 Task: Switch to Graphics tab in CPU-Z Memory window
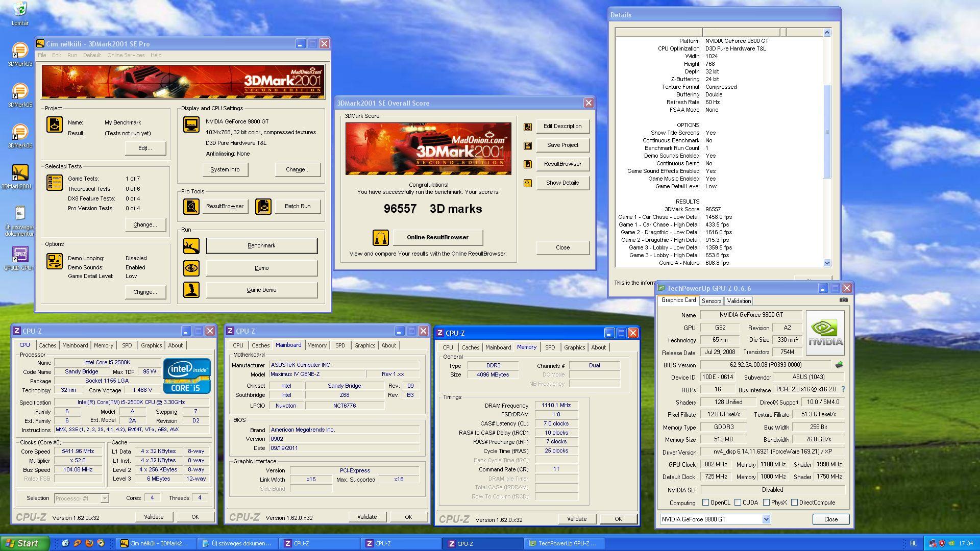[574, 347]
